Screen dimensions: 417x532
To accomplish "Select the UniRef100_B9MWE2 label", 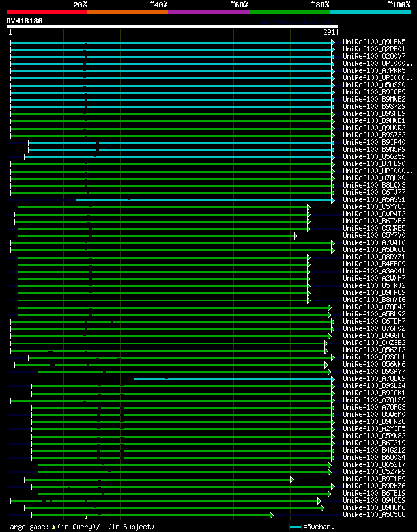I will coord(374,100).
